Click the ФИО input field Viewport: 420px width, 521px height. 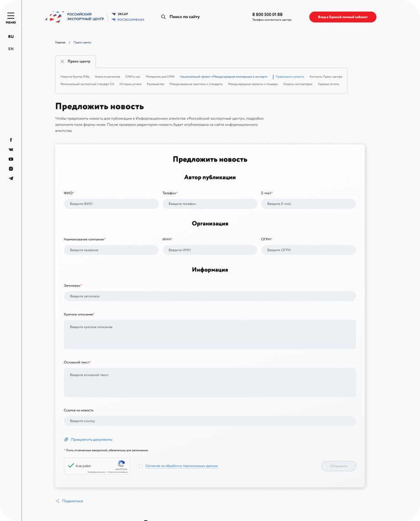(111, 204)
